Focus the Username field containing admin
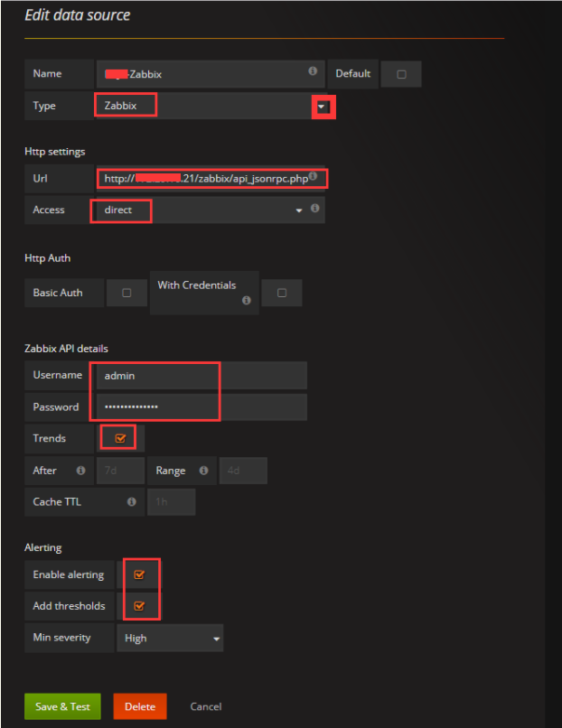 [201, 375]
